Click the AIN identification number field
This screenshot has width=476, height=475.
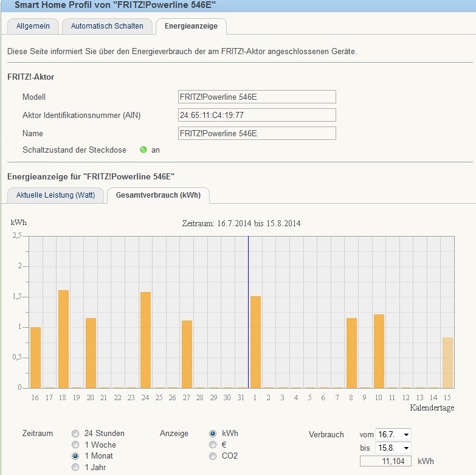point(257,115)
